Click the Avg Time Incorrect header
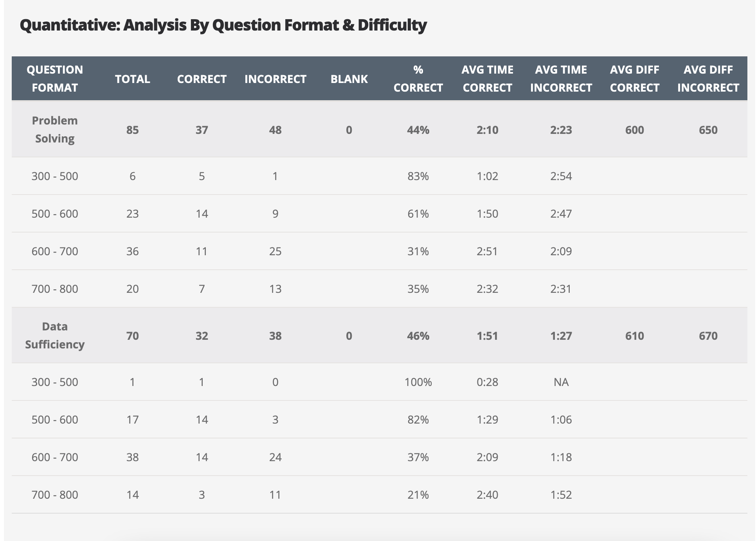 pos(561,79)
